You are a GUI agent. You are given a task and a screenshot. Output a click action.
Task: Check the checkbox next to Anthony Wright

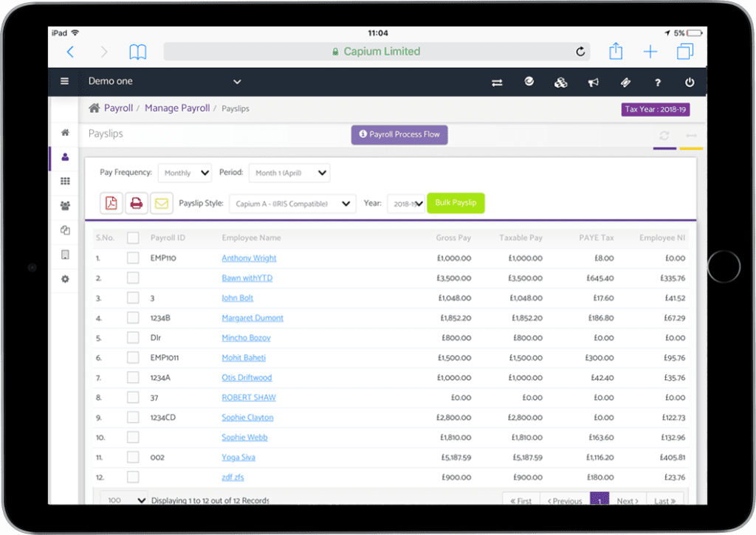coord(134,259)
